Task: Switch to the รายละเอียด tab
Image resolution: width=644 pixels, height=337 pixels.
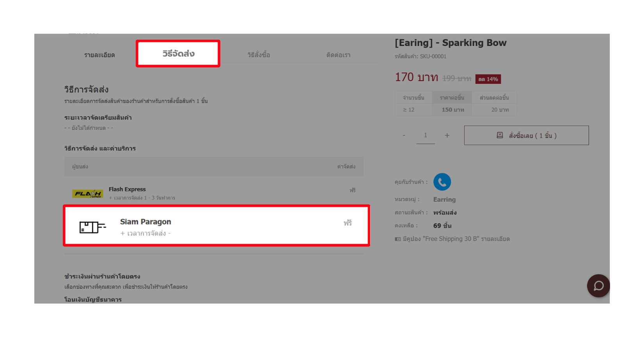Action: pos(100,55)
